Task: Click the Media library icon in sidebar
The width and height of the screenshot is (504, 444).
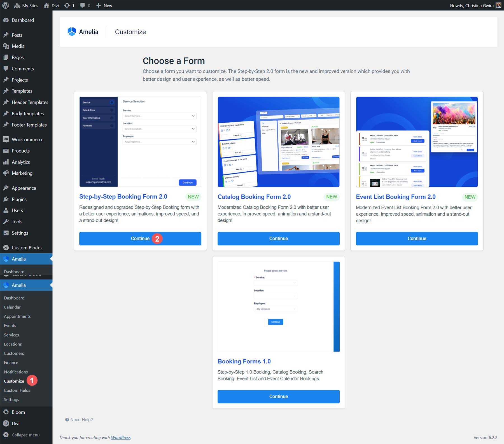Action: point(6,46)
